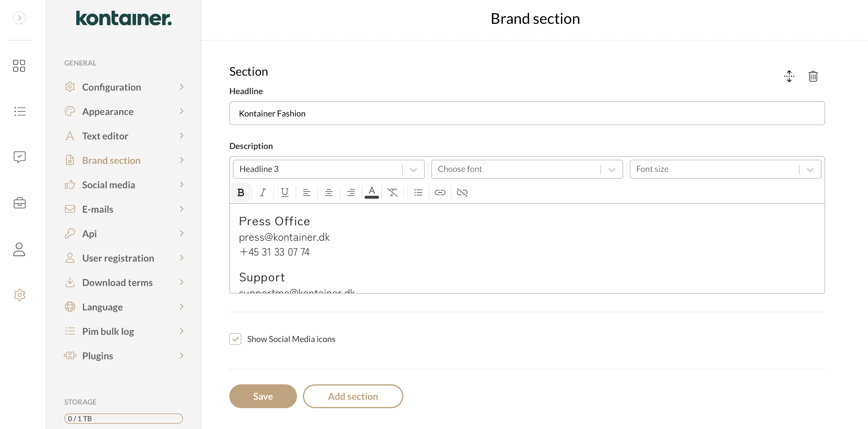
Task: Edit the Kontainer Fashion headline field
Action: point(527,113)
